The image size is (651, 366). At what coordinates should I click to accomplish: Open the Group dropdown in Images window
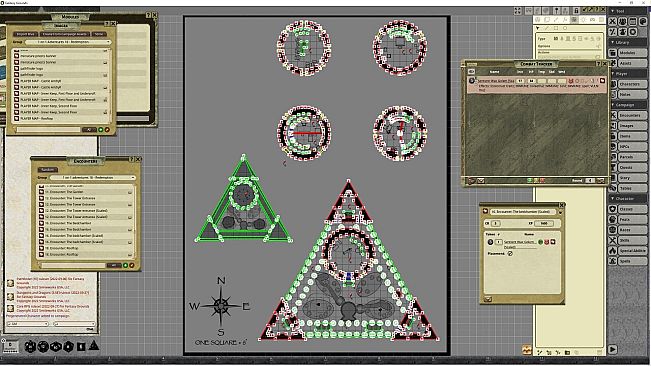pos(68,42)
